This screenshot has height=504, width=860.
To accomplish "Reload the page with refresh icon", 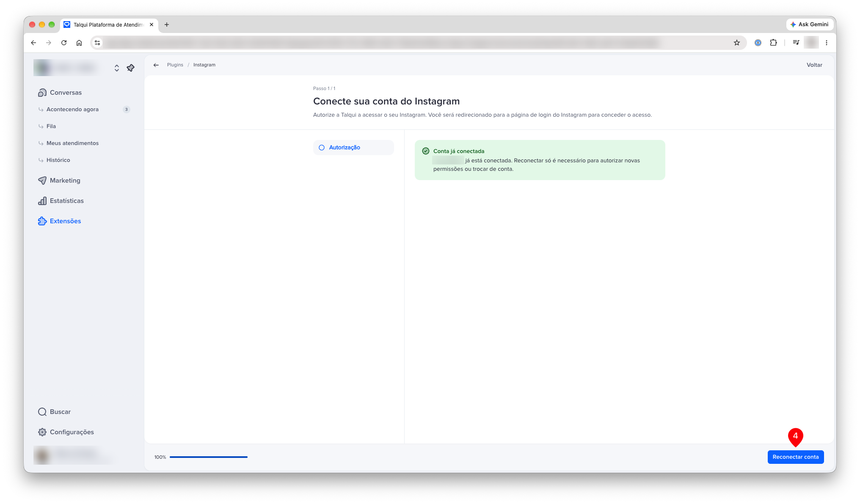I will pyautogui.click(x=64, y=43).
